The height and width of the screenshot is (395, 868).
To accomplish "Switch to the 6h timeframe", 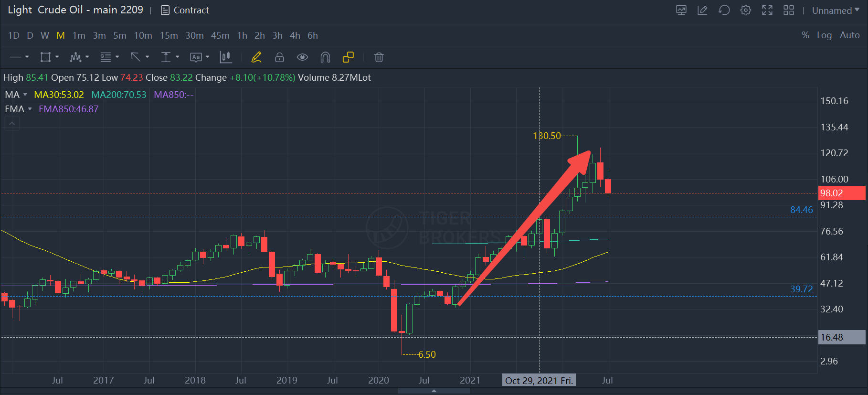I will (x=313, y=35).
